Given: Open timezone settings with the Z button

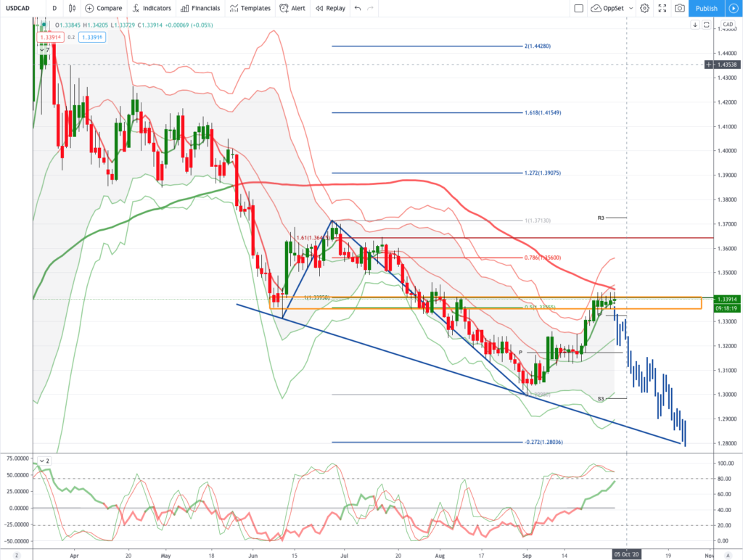Looking at the screenshot, I should tap(15, 555).
